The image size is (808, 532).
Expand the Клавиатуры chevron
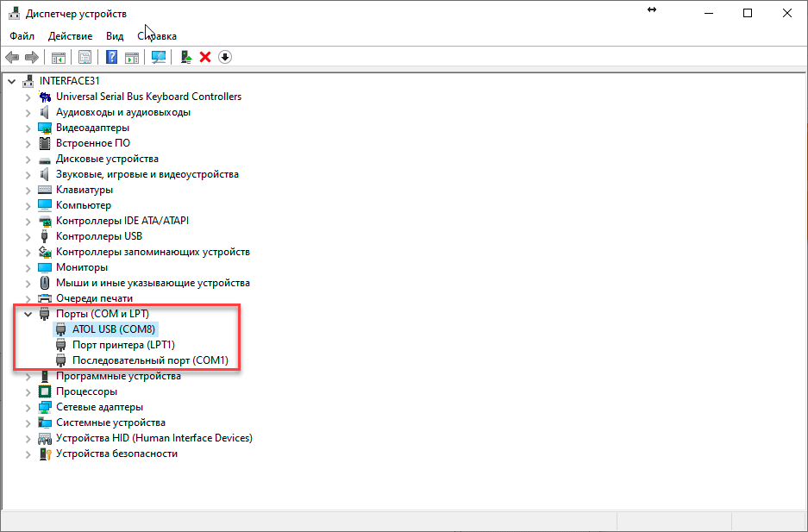point(28,191)
